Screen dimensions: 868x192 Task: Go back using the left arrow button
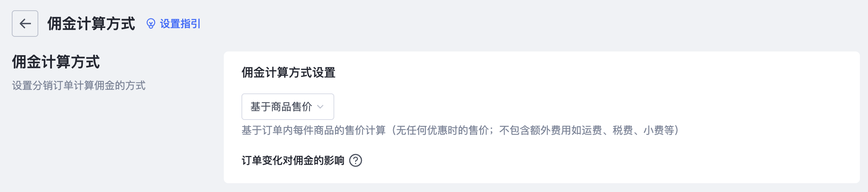[25, 24]
